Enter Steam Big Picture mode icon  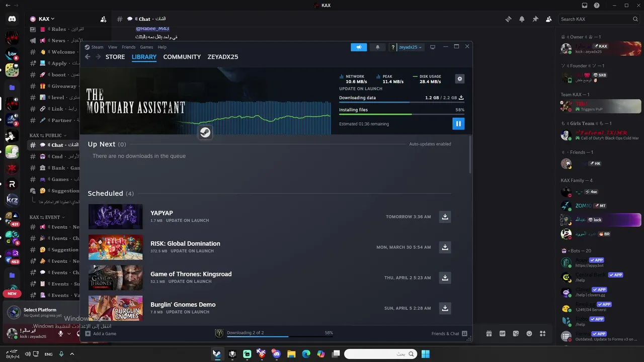[432, 47]
